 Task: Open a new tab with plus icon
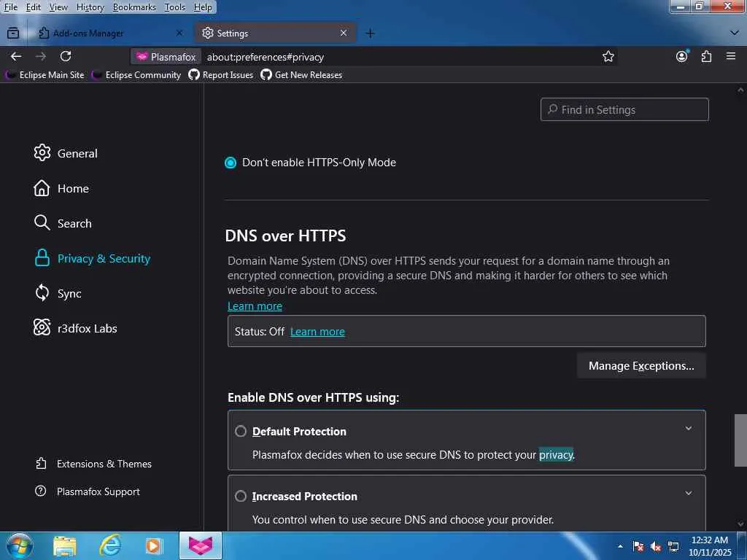coord(370,34)
